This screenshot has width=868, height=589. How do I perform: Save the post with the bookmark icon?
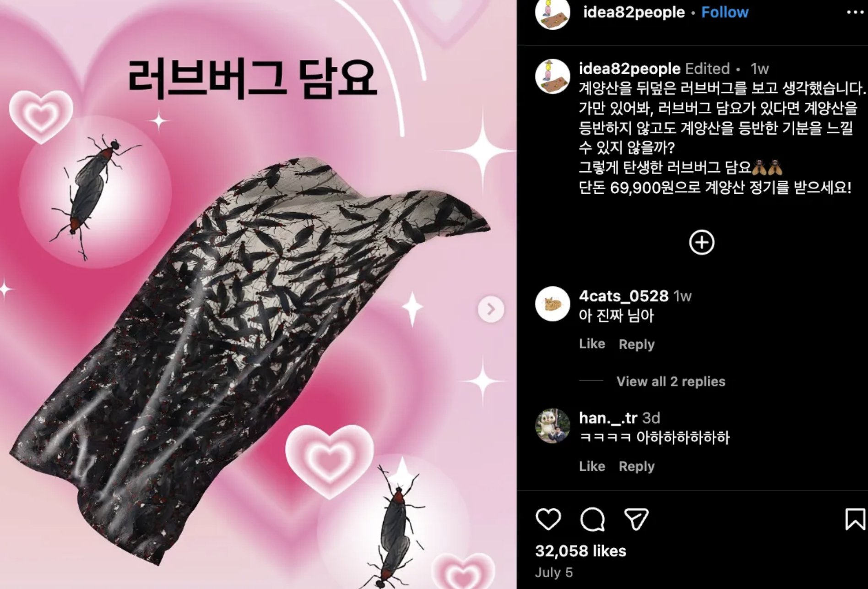(x=854, y=519)
